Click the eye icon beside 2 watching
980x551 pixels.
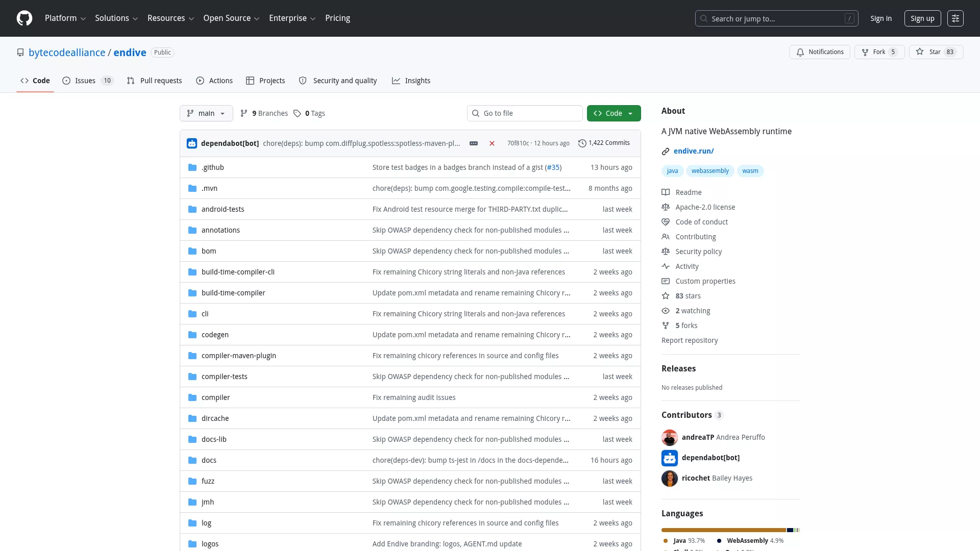click(666, 311)
